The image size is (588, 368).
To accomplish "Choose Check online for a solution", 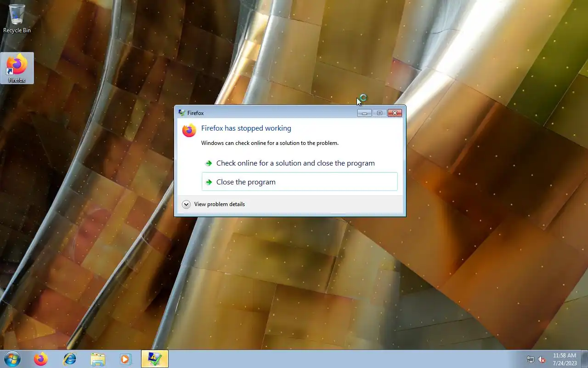I will [x=300, y=163].
